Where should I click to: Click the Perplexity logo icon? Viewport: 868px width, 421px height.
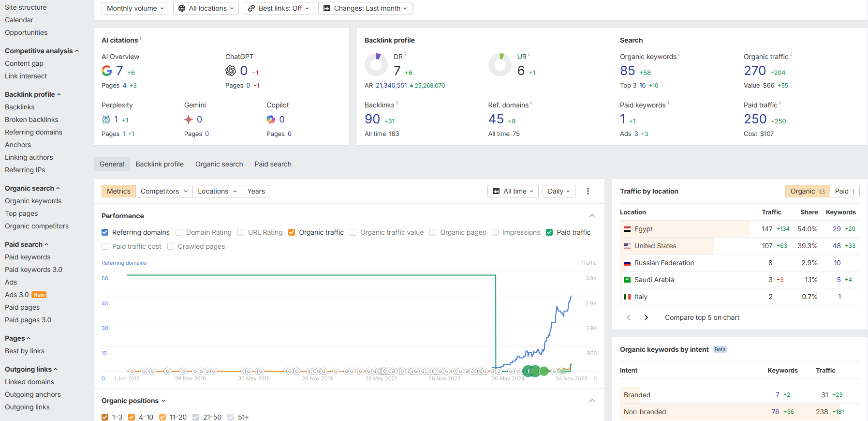[106, 120]
